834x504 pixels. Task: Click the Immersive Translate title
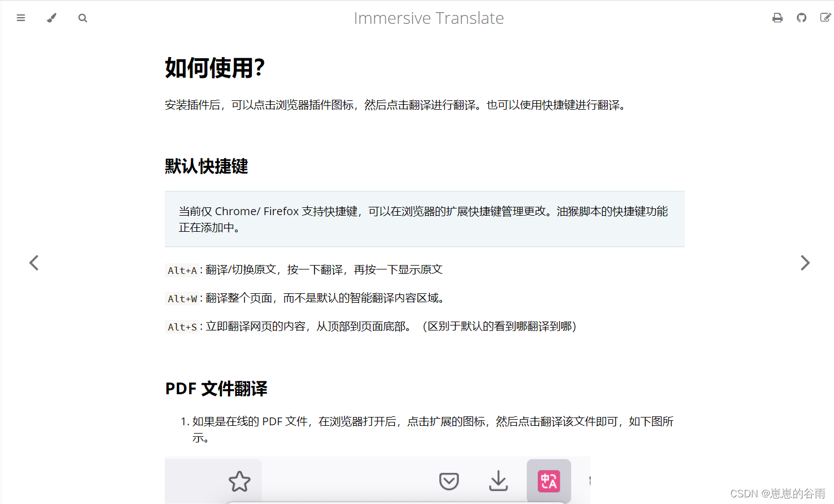point(429,18)
